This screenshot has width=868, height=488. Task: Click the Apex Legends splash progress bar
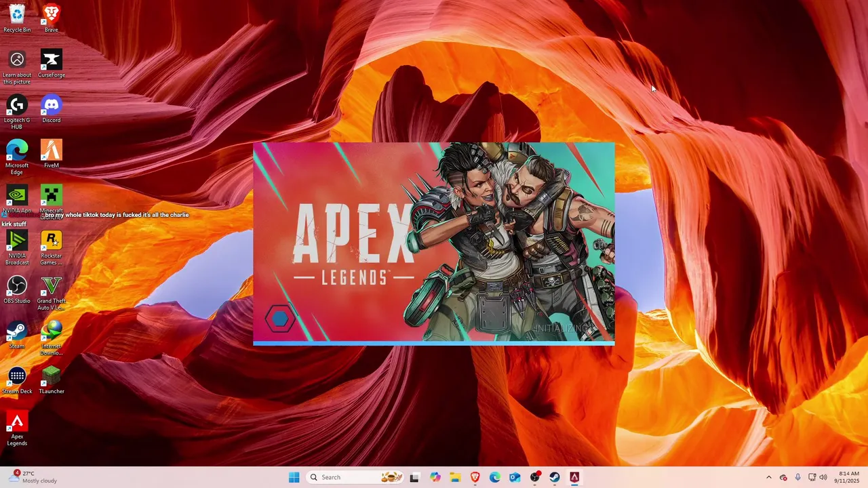coord(434,344)
